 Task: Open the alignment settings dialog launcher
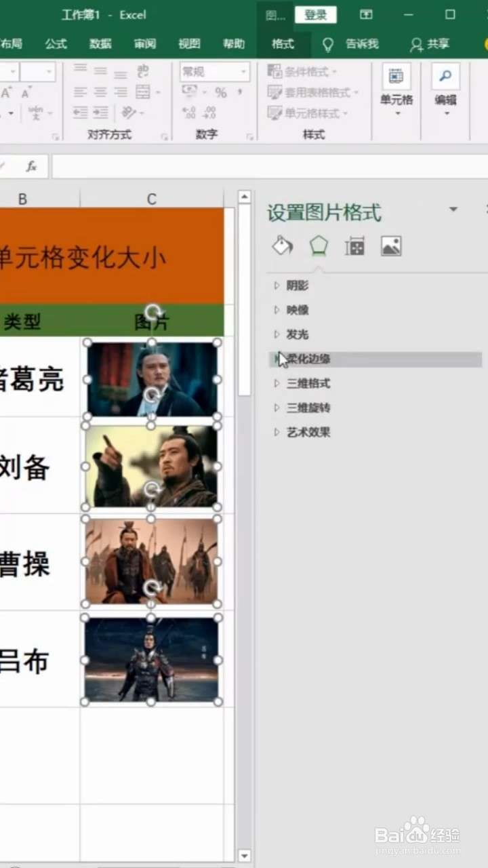click(164, 137)
